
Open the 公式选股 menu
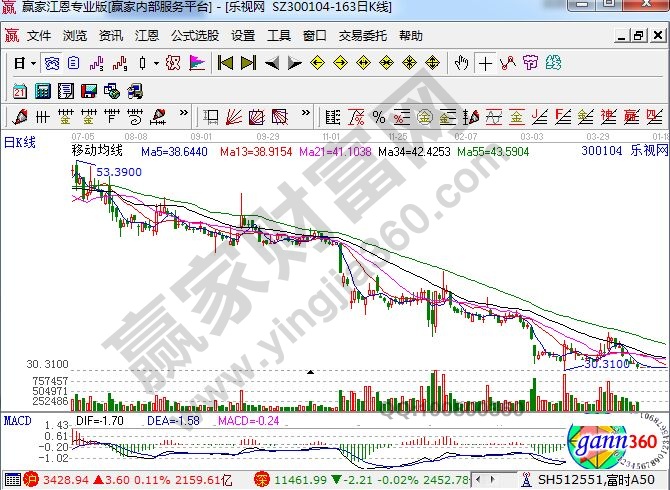(x=194, y=35)
